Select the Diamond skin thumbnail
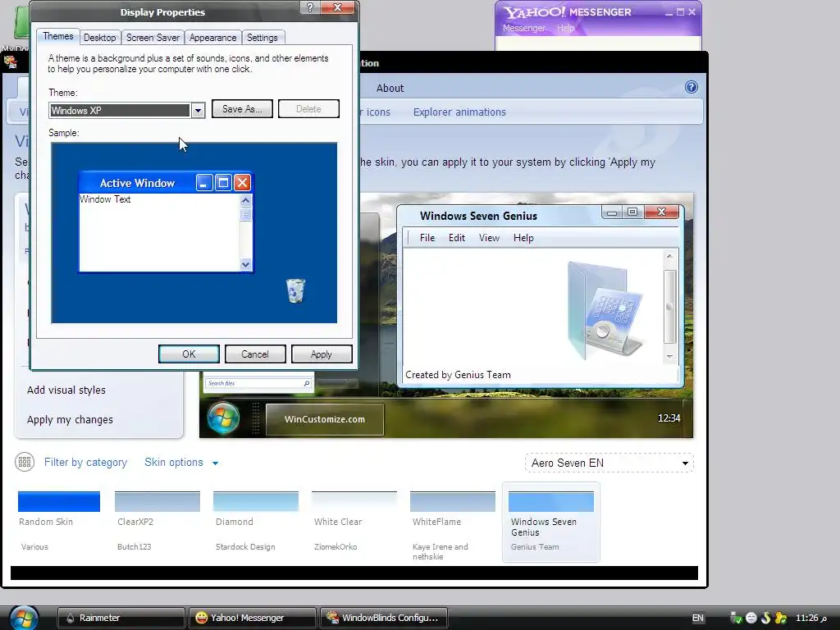Viewport: 840px width, 630px height. click(256, 501)
